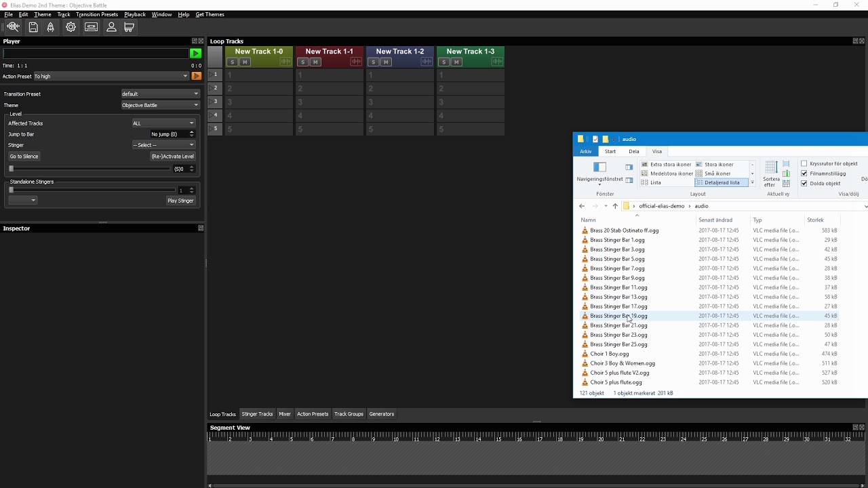The width and height of the screenshot is (868, 488).
Task: Open the Theme dropdown showing Objective Battle
Action: point(160,105)
